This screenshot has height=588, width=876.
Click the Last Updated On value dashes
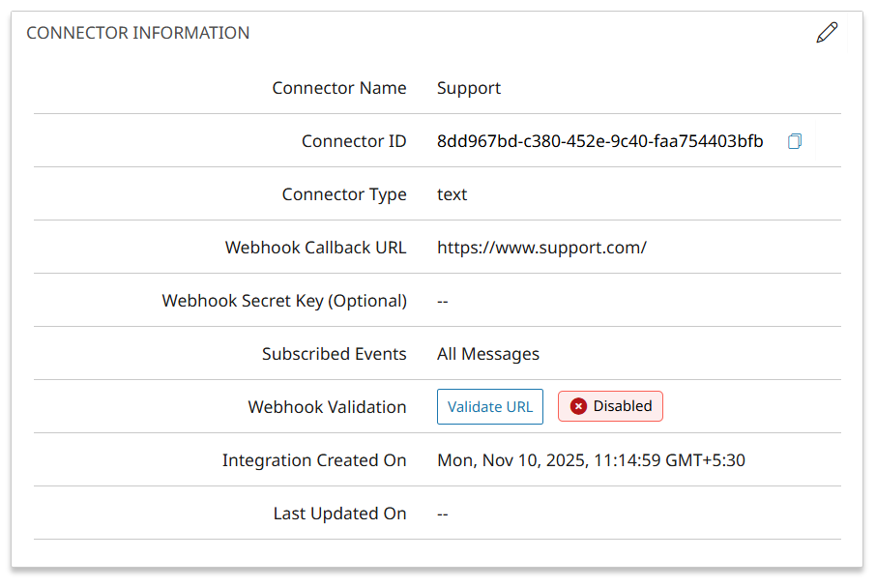pyautogui.click(x=443, y=514)
